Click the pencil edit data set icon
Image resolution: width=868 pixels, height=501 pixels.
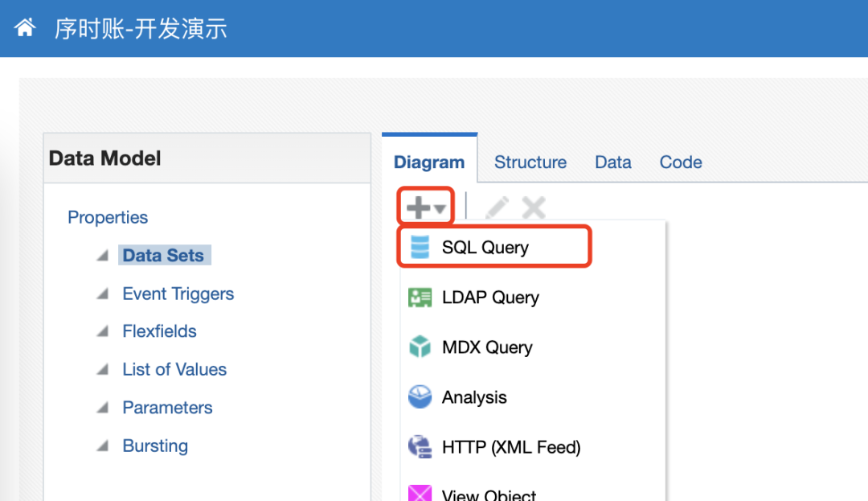tap(497, 207)
